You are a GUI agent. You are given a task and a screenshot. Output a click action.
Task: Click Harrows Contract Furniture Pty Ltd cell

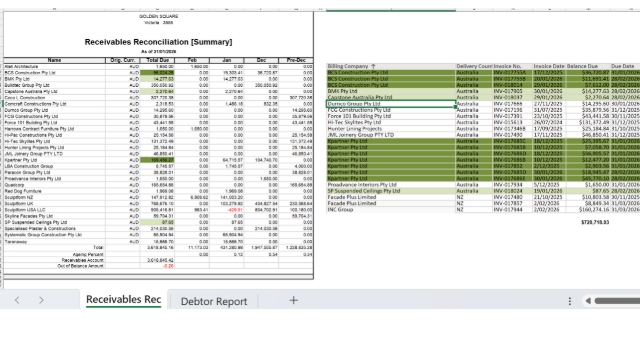pos(54,129)
